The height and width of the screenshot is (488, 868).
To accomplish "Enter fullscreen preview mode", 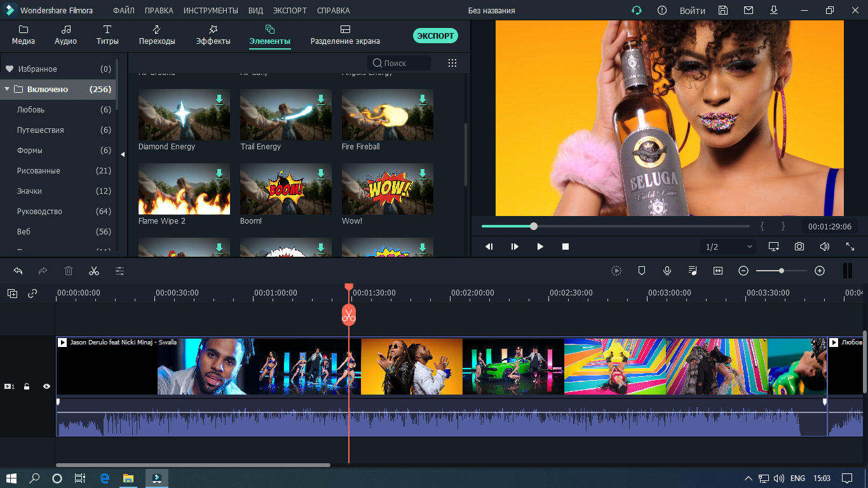I will click(850, 247).
